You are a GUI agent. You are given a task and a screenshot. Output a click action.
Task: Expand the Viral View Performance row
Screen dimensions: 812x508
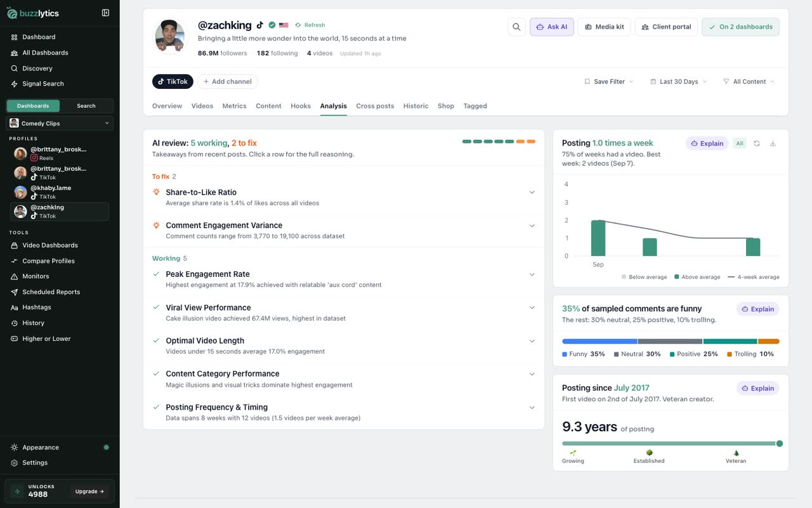[344, 312]
